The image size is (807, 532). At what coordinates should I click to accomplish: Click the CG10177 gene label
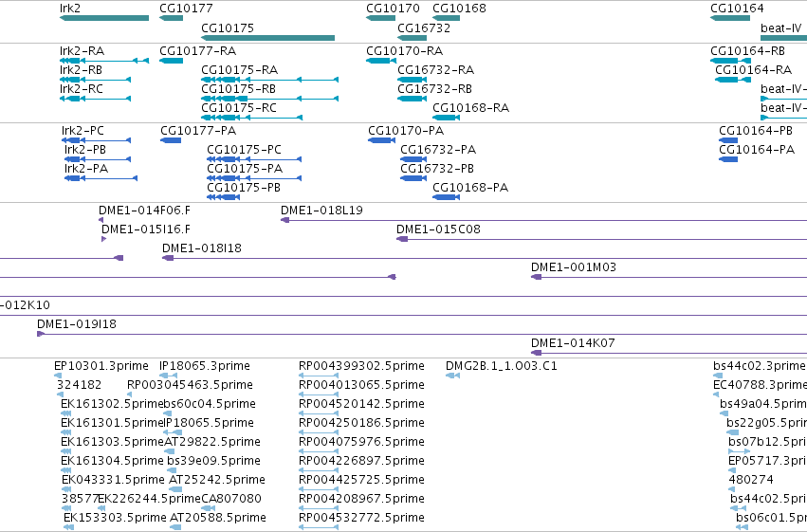186,9
